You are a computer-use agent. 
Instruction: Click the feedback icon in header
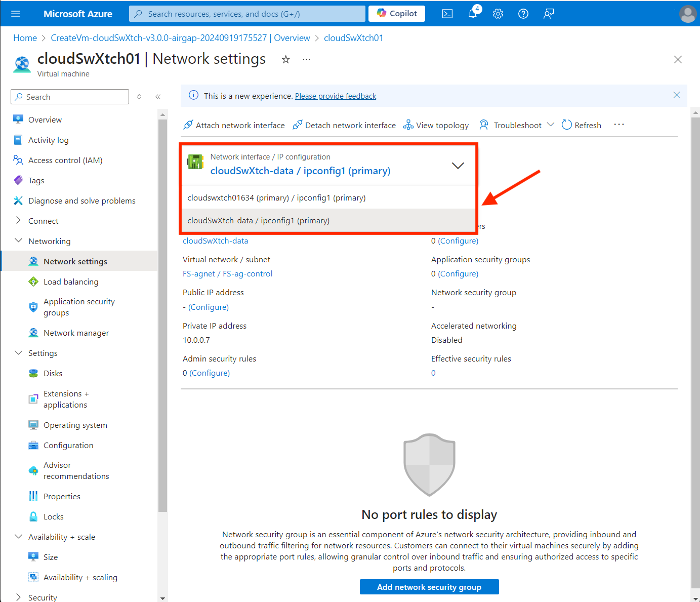click(549, 14)
